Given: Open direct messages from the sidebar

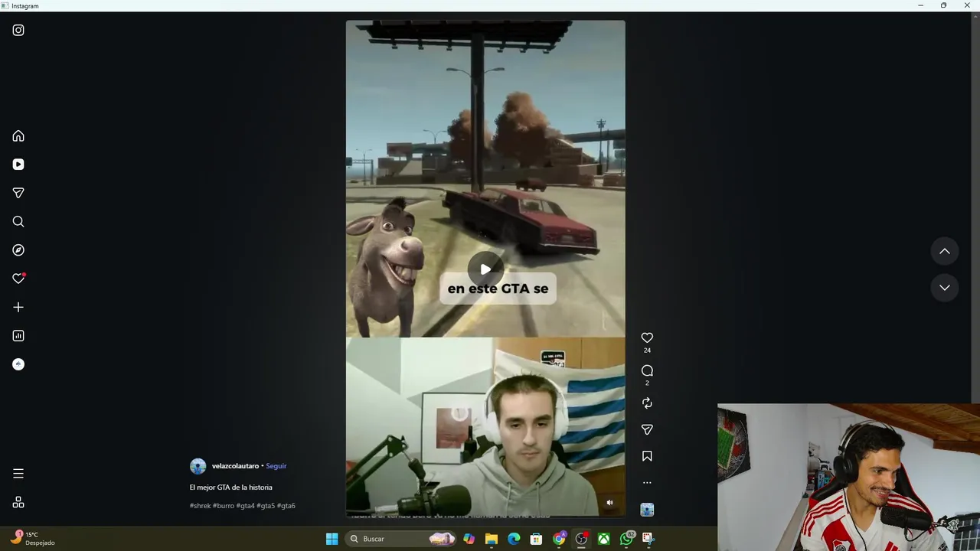Looking at the screenshot, I should click(18, 193).
